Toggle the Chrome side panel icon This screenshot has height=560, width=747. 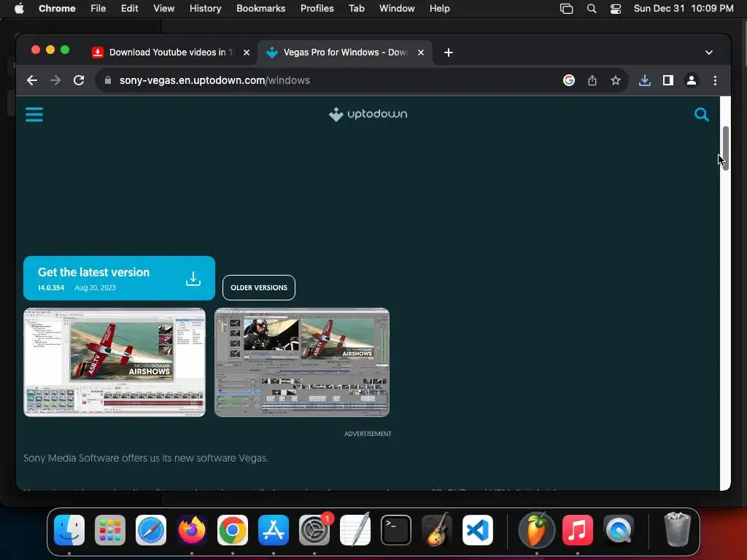[x=668, y=80]
